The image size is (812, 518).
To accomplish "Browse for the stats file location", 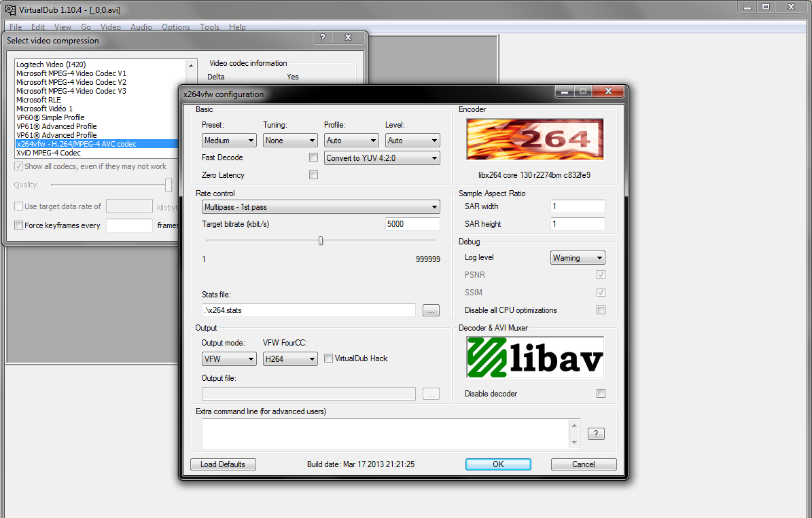I will (x=431, y=310).
